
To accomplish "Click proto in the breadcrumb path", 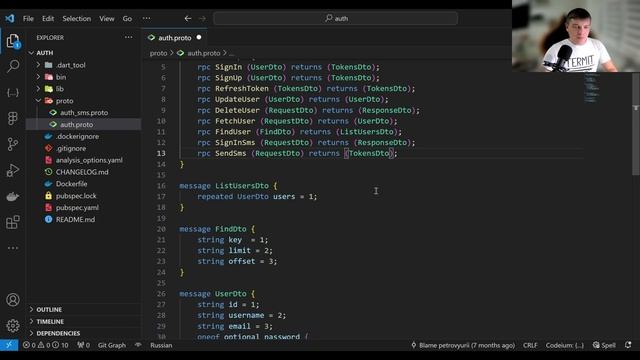I will pos(158,53).
